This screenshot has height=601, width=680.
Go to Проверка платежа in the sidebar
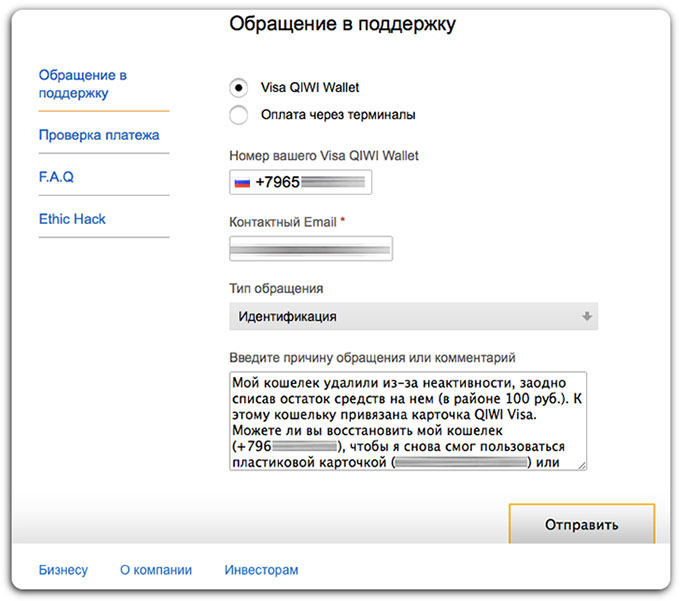tap(99, 135)
